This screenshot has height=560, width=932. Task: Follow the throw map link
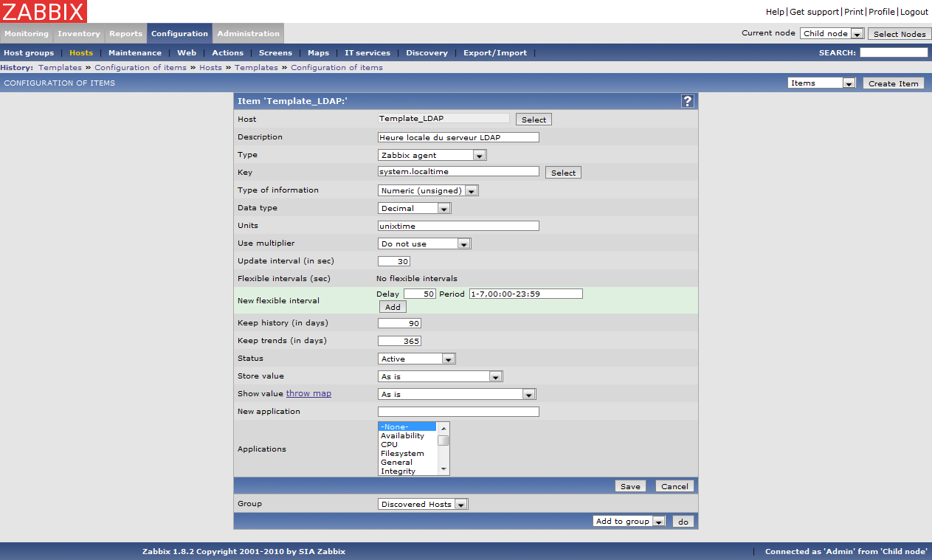coord(308,394)
